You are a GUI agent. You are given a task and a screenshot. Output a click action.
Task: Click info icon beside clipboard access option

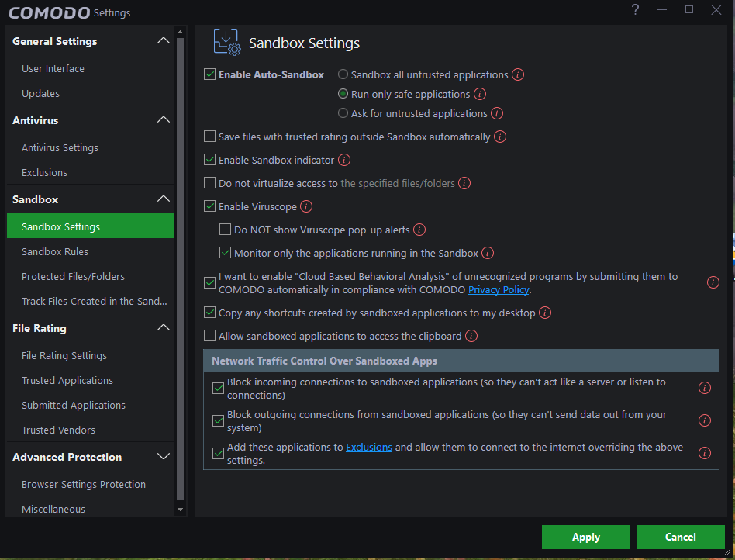471,337
